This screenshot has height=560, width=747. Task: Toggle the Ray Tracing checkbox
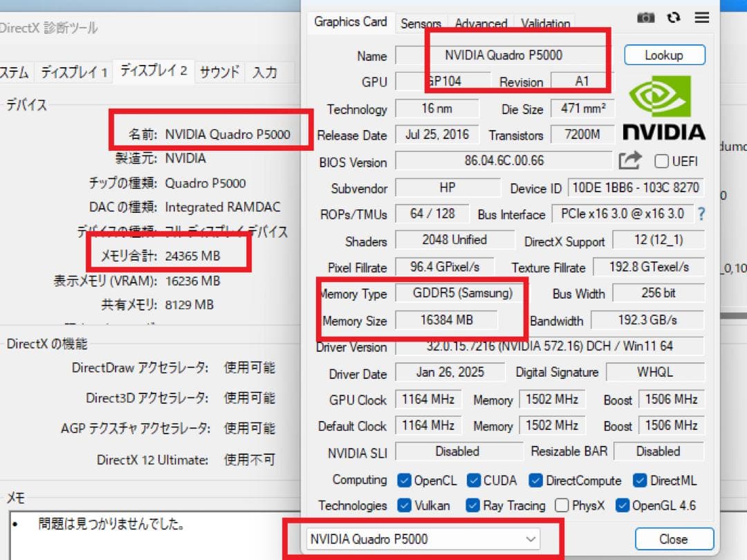[x=472, y=505]
